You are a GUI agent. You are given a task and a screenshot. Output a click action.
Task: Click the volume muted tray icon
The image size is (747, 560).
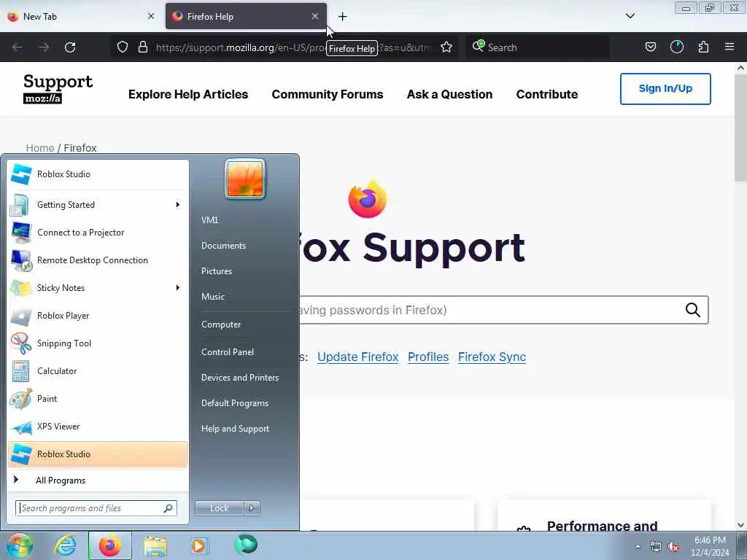(673, 547)
